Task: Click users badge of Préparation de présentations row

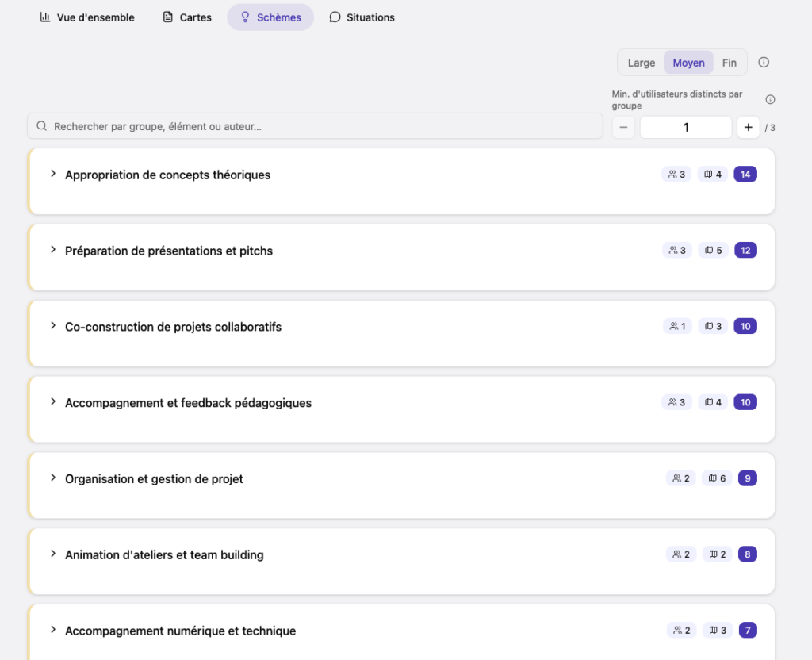Action: pyautogui.click(x=677, y=250)
